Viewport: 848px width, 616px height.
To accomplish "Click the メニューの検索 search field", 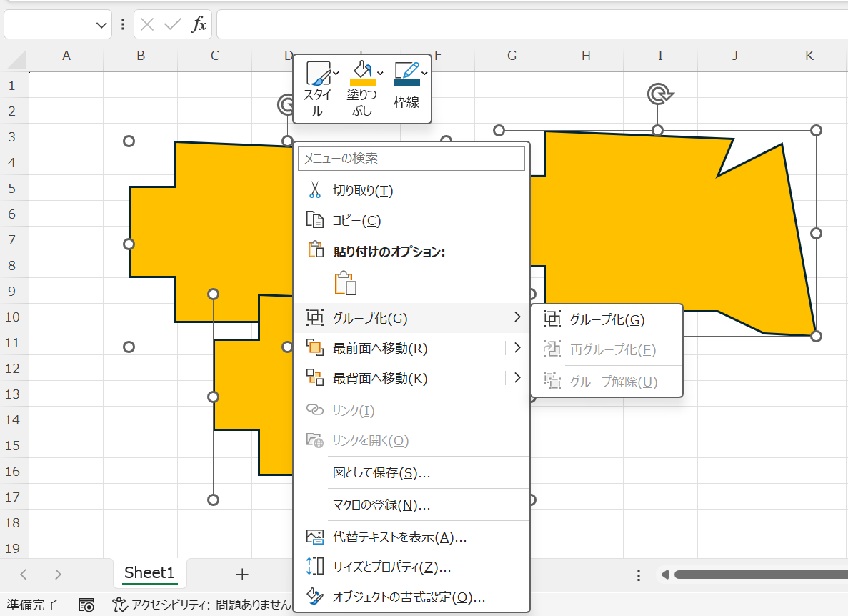I will click(411, 159).
